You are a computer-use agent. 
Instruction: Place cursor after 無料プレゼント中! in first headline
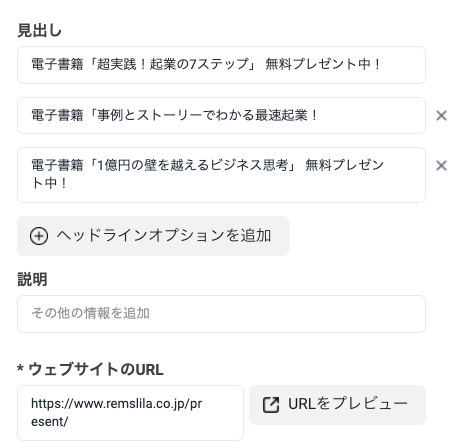pos(383,64)
